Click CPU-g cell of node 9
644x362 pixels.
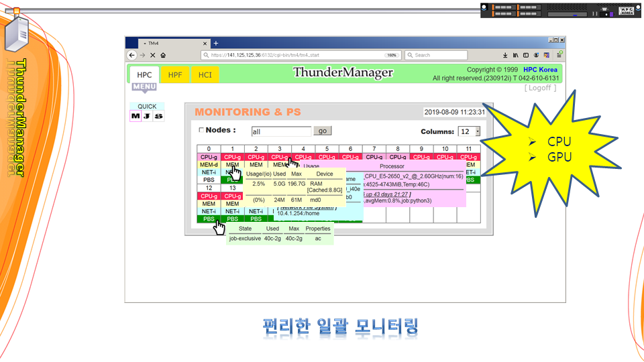coord(421,157)
